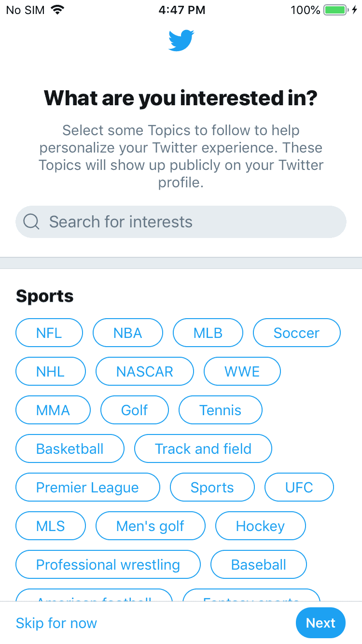Select the UFC topic chip
The height and width of the screenshot is (644, 362).
299,487
